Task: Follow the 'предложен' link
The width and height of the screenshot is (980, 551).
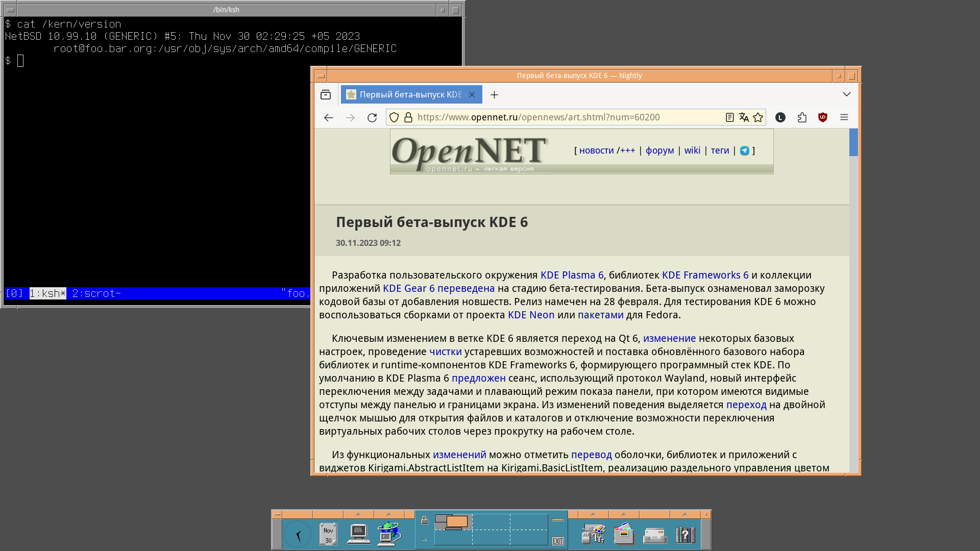Action: 478,379
